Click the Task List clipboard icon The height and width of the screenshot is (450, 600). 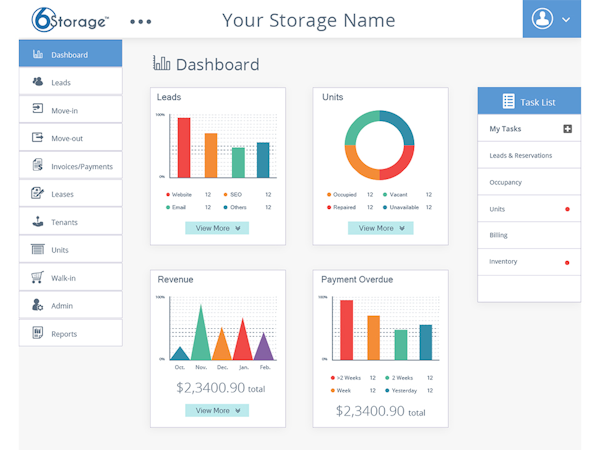[x=509, y=101]
